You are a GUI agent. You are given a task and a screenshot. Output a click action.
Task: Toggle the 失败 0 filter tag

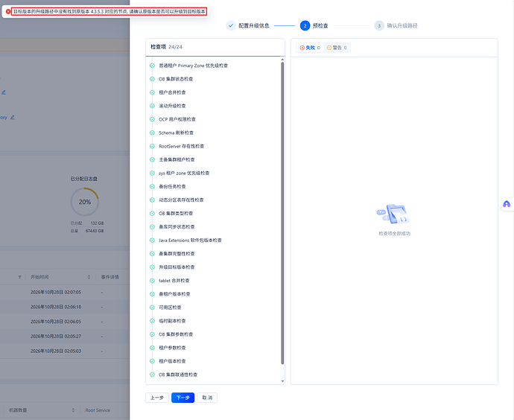click(x=309, y=48)
